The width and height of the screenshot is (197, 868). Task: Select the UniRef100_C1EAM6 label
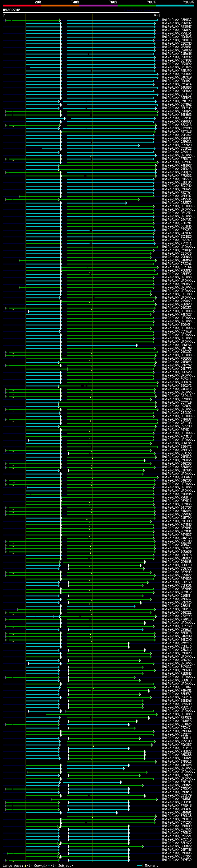coord(177,54)
